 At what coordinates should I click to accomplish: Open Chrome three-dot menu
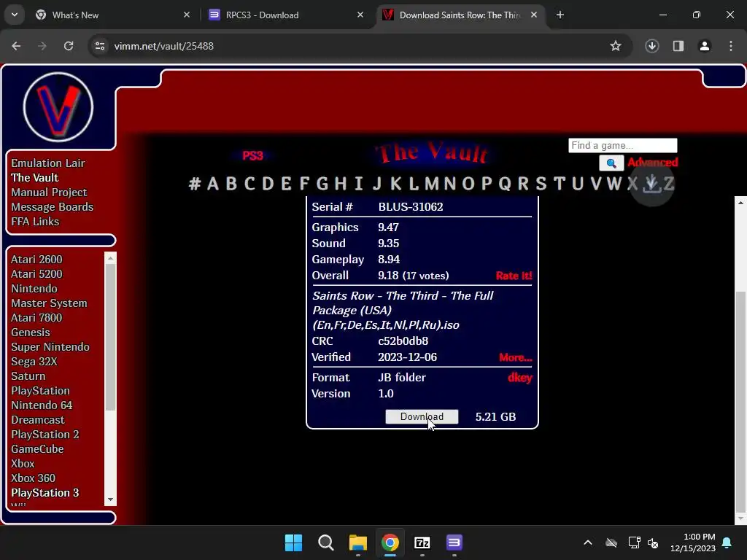(731, 46)
